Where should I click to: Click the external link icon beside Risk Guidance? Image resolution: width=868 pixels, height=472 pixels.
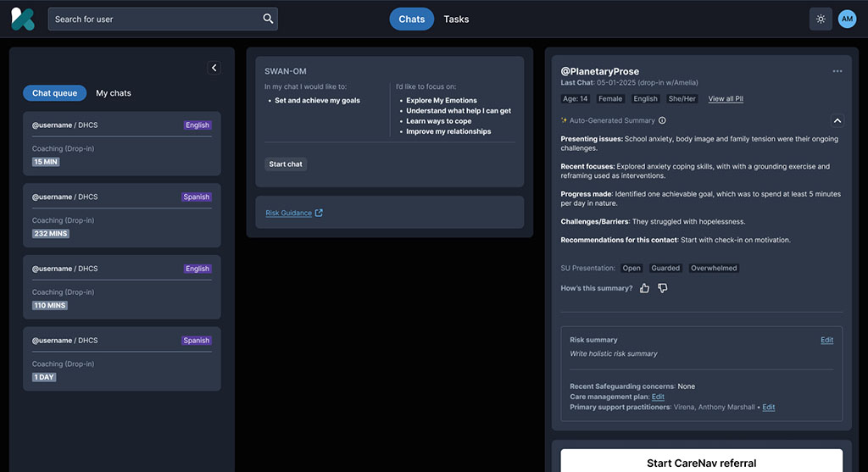[319, 213]
